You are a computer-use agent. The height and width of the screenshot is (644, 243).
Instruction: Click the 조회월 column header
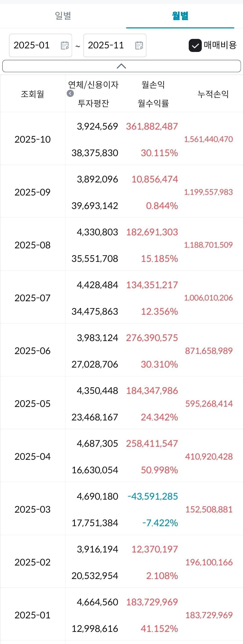point(32,94)
